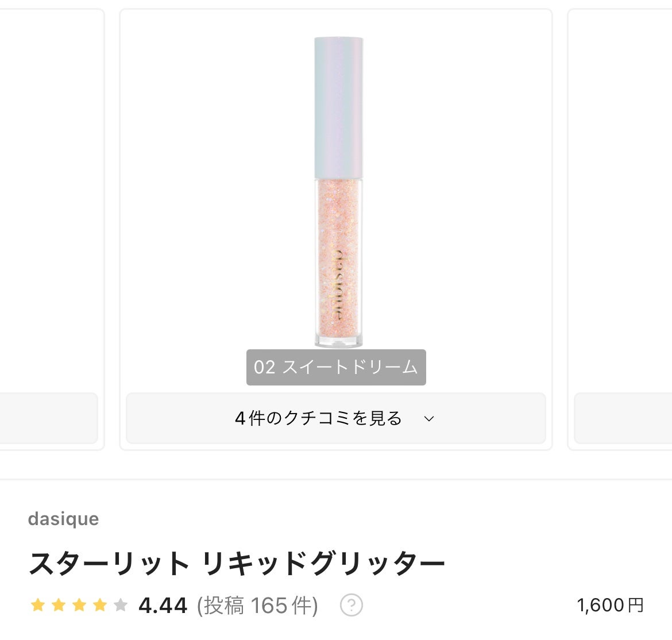
Task: Click the glitter bottle product thumbnail
Action: [x=336, y=190]
